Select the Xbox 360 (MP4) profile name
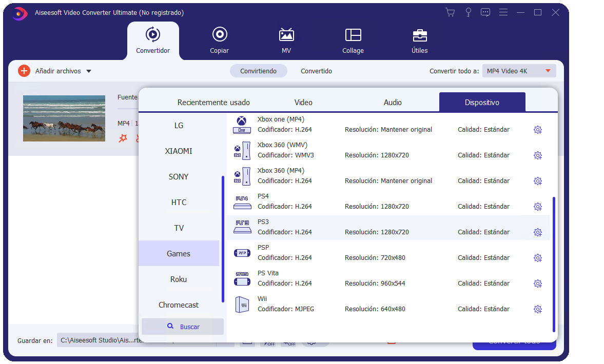Viewport: 604px width, 364px height. click(x=281, y=170)
